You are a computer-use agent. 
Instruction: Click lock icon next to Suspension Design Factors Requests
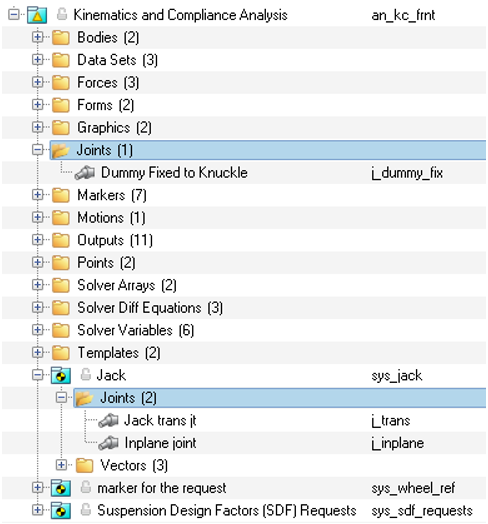click(x=86, y=510)
